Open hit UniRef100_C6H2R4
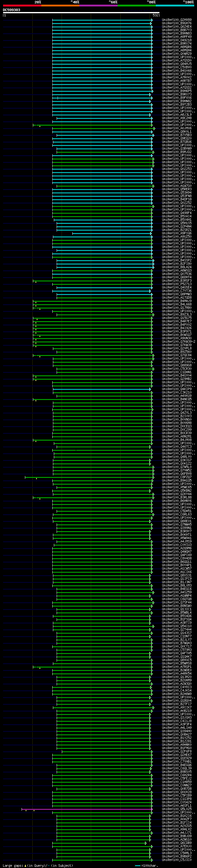Image resolution: width=197 pixels, height=868 pixels. [x=177, y=775]
